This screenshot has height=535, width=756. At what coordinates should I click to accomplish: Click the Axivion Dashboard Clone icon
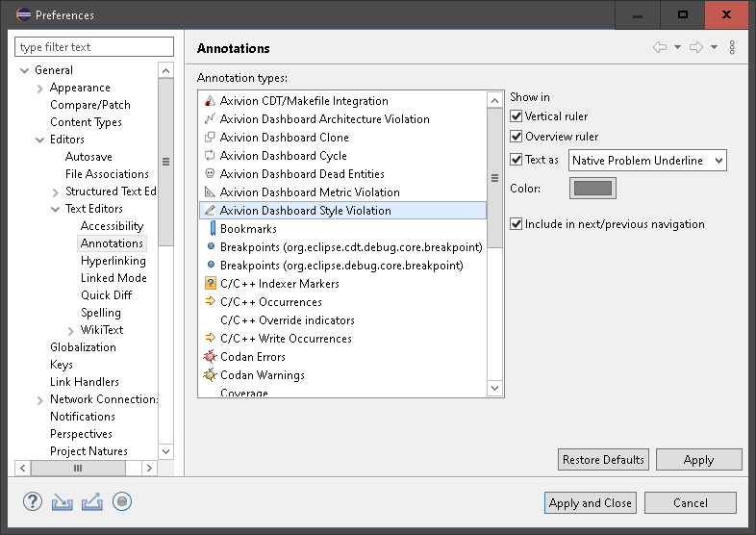point(210,138)
